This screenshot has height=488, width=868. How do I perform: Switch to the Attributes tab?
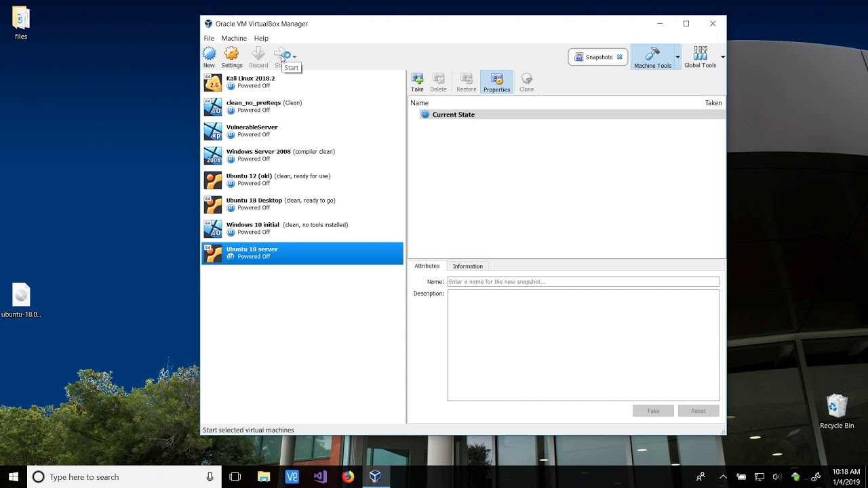pyautogui.click(x=427, y=266)
